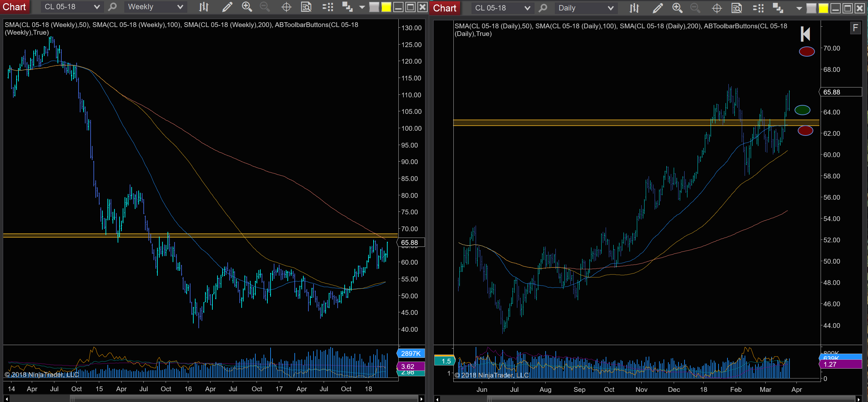Enable the crosshair on the Weekly chart
Viewport: 868px width, 402px height.
(x=286, y=7)
